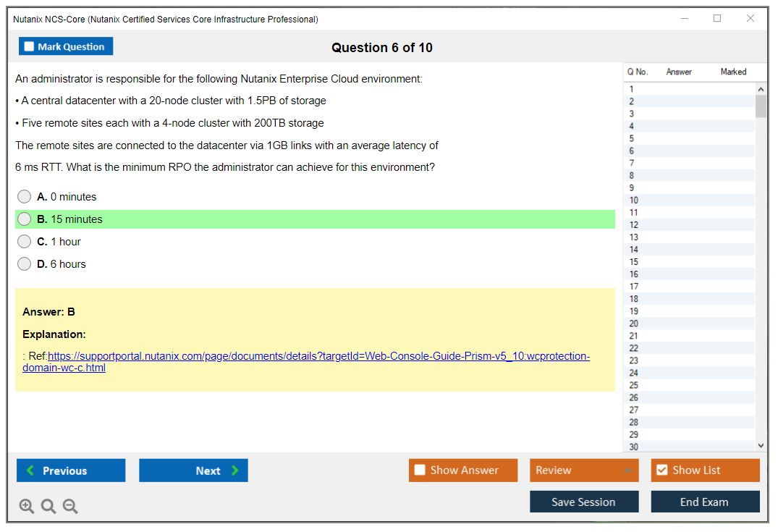
Task: Select option D. 6 hours
Action: 25,264
